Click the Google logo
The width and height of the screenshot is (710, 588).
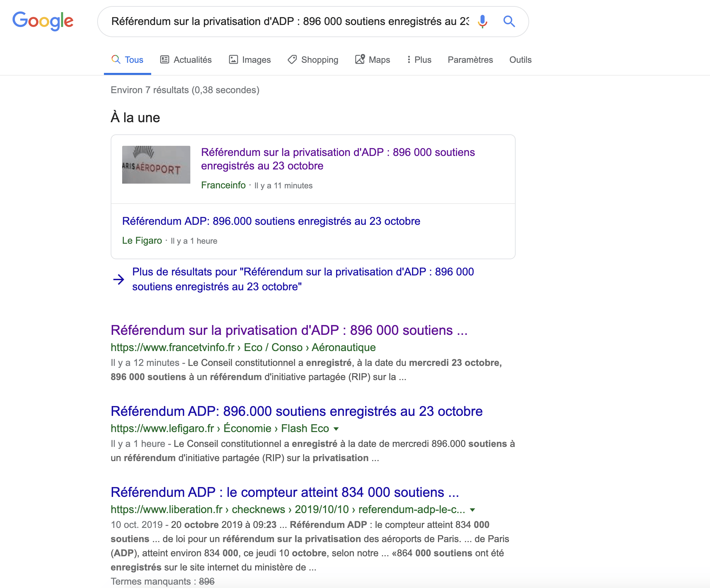coord(43,21)
